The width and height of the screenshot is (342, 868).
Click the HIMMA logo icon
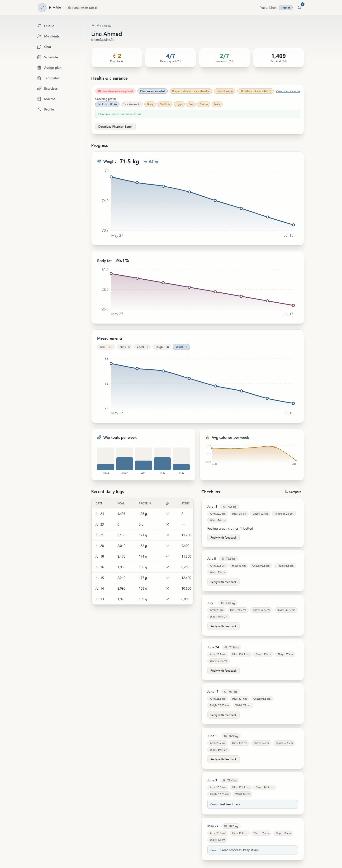click(42, 7)
